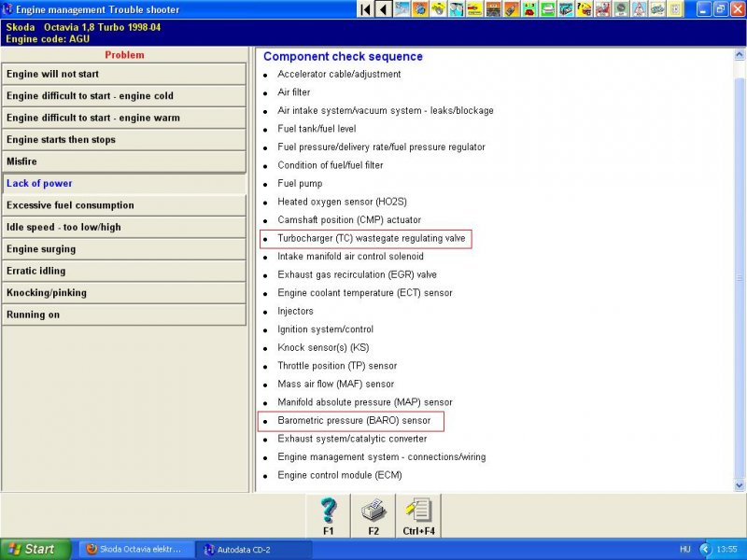Image resolution: width=747 pixels, height=560 pixels.
Task: Open the wiring diagram toolbar icon
Action: tap(657, 9)
